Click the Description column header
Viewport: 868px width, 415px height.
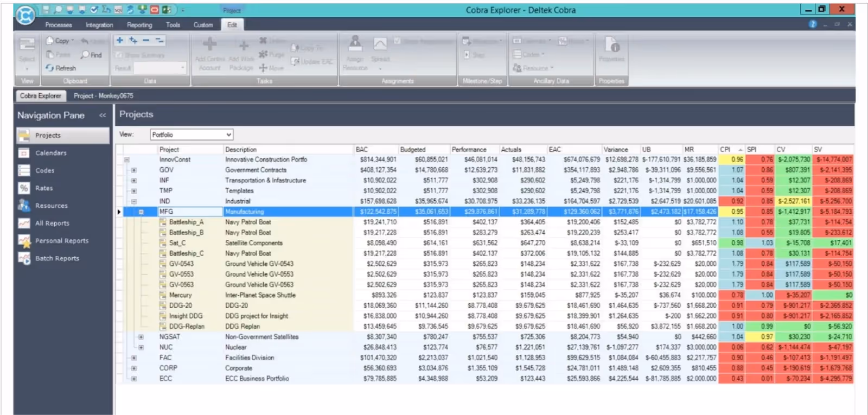tap(288, 149)
